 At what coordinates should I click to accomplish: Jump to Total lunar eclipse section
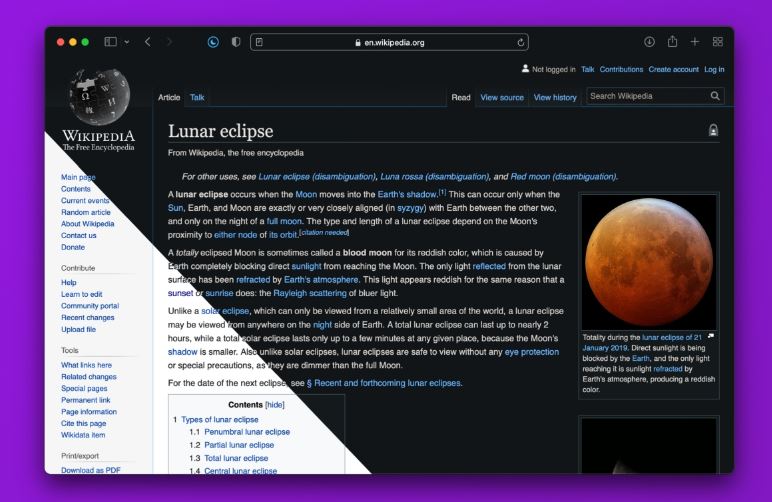(236, 458)
